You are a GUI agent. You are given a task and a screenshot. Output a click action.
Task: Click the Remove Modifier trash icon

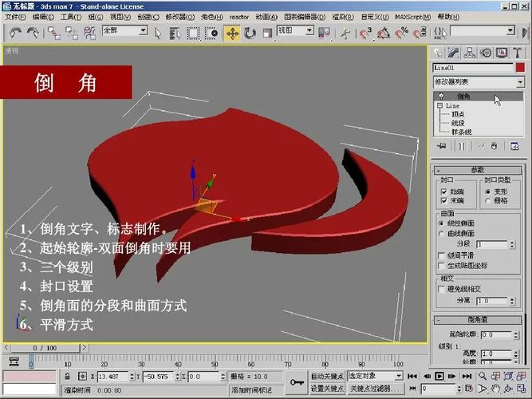tap(494, 146)
